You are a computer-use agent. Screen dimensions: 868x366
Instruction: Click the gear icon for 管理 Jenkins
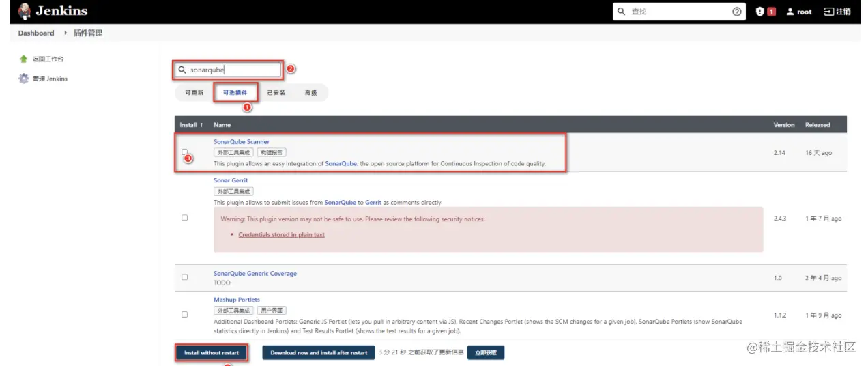[24, 79]
